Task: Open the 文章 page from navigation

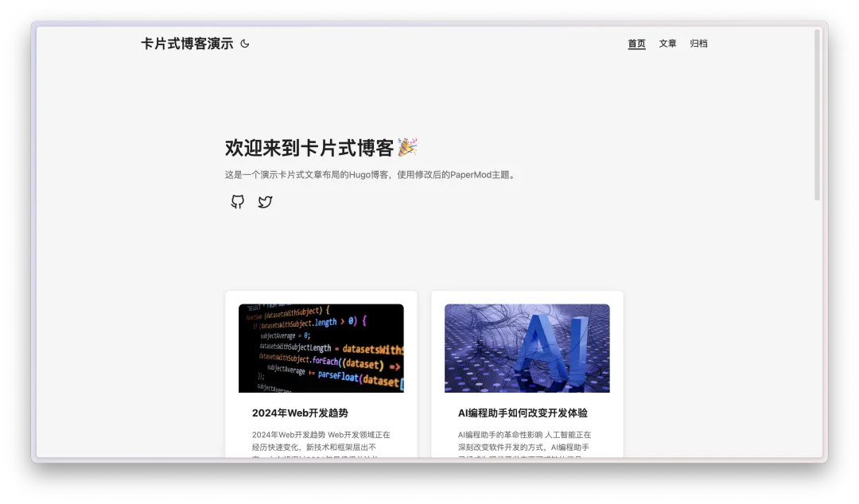Action: click(667, 44)
